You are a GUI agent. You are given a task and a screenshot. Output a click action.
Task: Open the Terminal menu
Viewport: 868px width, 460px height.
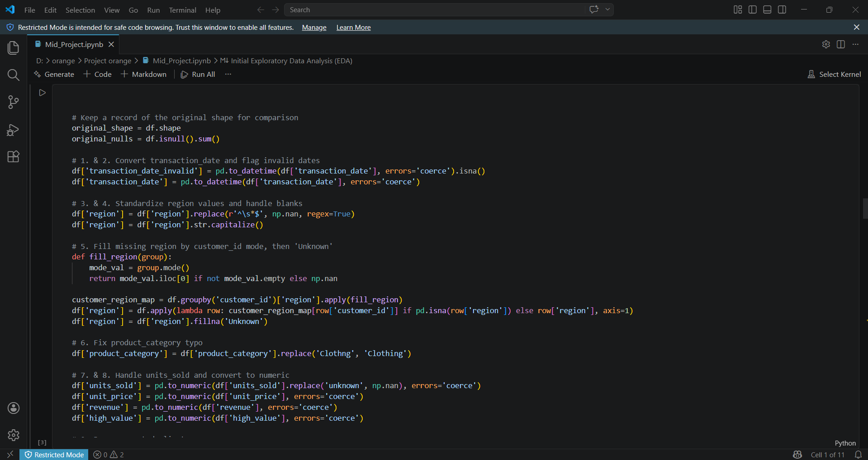point(182,10)
